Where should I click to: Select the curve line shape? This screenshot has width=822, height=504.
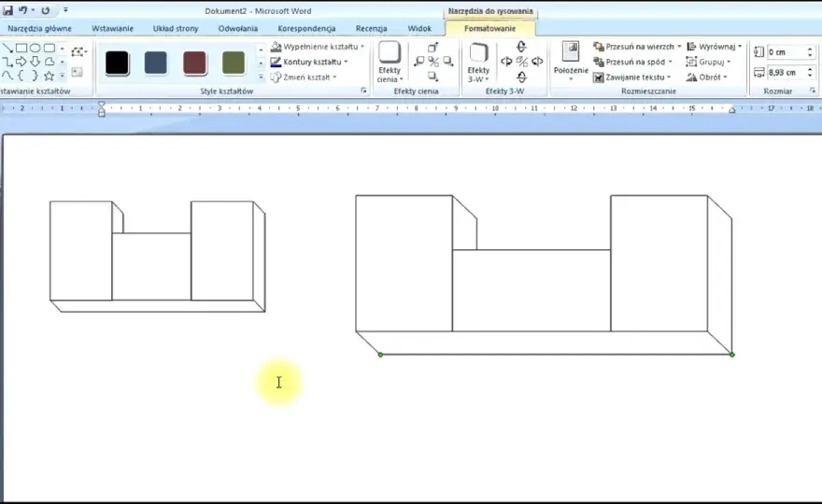point(7,76)
